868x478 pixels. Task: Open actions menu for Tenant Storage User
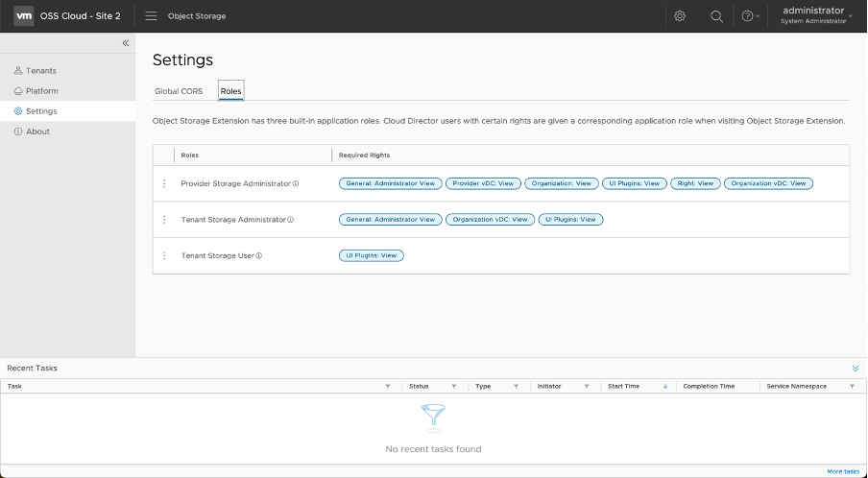[x=164, y=255]
